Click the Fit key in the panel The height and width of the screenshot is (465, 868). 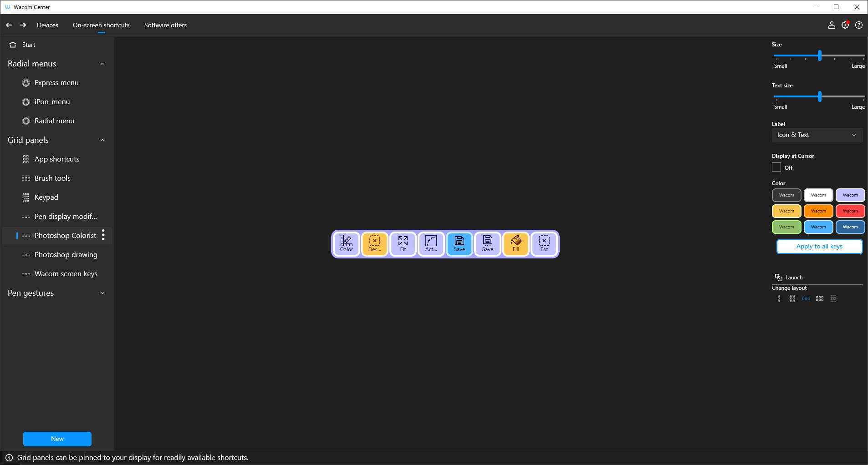point(403,244)
